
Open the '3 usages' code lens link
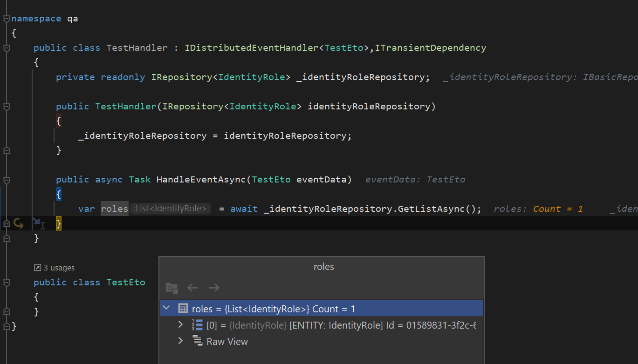59,268
